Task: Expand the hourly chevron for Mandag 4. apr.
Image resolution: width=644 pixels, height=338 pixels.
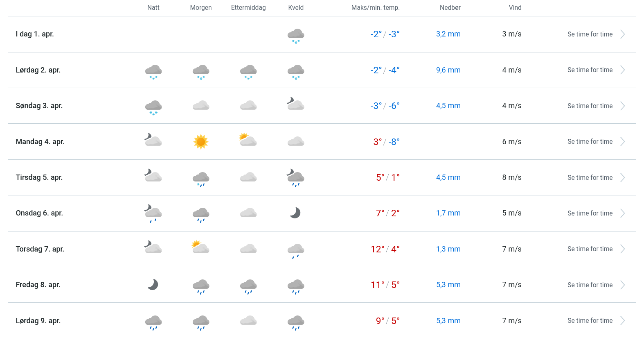Action: pyautogui.click(x=622, y=142)
